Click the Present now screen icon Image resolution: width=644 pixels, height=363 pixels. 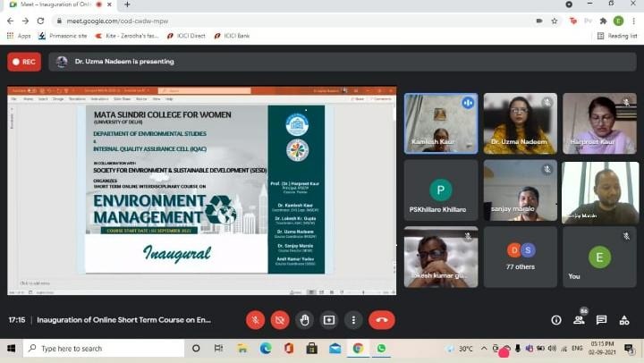coord(329,319)
